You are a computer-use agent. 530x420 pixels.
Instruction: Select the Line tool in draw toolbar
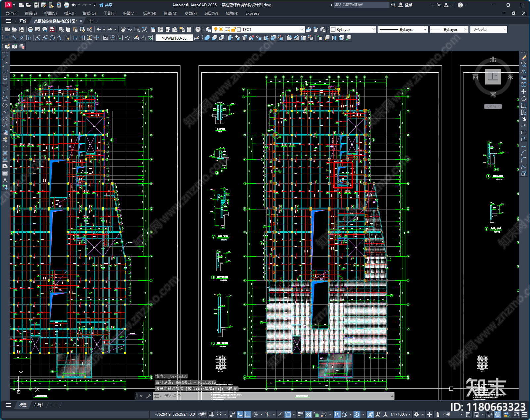point(5,58)
